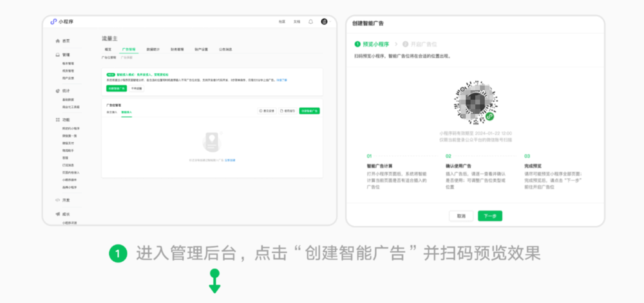This screenshot has height=303, width=644.
Task: Open 小程序插件 in the sidebar
Action: [70, 180]
